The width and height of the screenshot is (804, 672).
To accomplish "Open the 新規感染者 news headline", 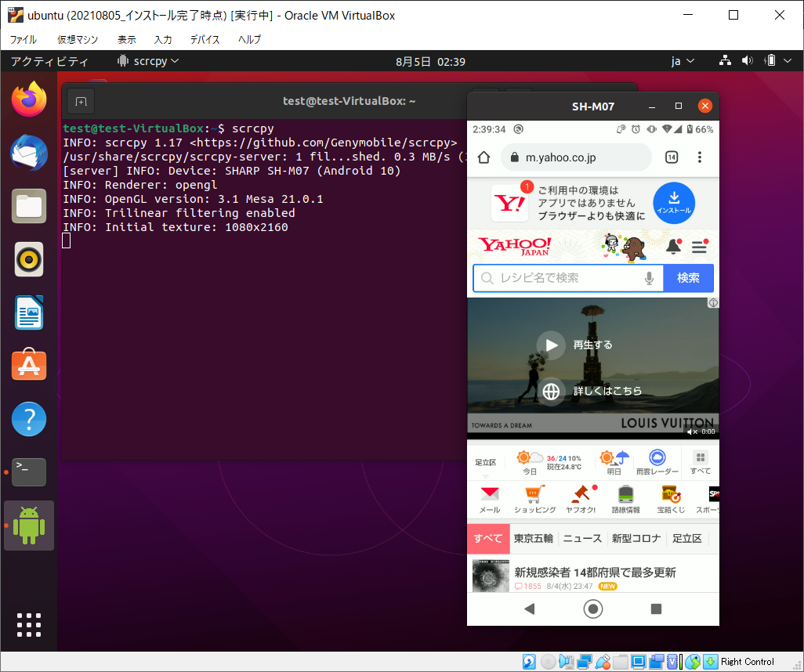I will [595, 573].
